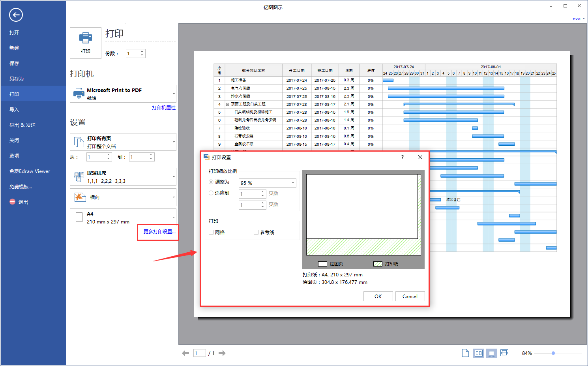The width and height of the screenshot is (588, 366).
Task: Click Cancel in print settings dialog
Action: [410, 296]
